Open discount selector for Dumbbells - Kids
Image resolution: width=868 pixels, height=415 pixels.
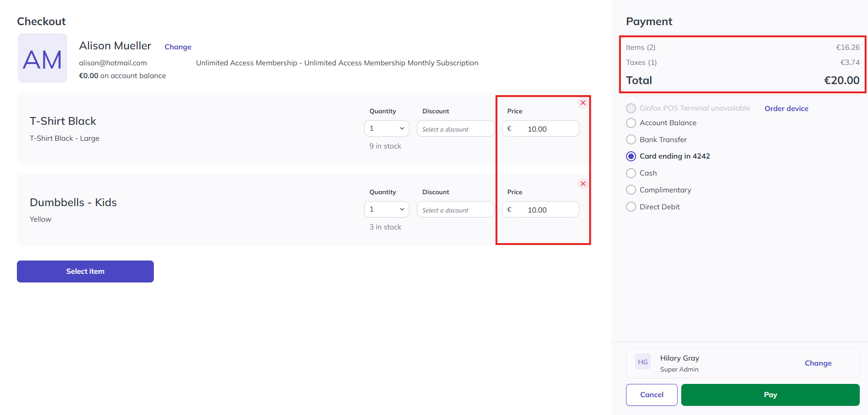[455, 209]
